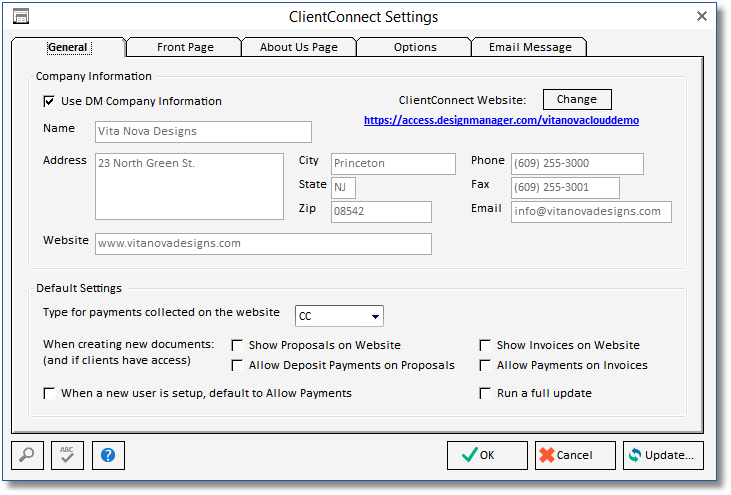Switch to the Email Message tab
Viewport: 731px width, 495px height.
point(530,47)
